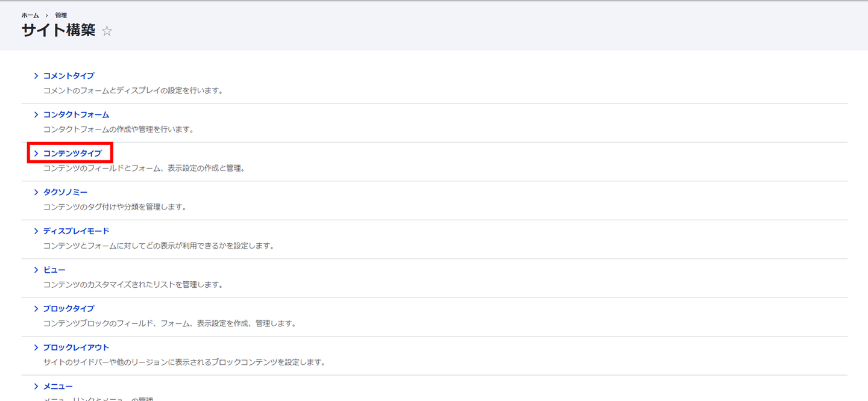Click the 管理 breadcrumb link

pos(61,15)
